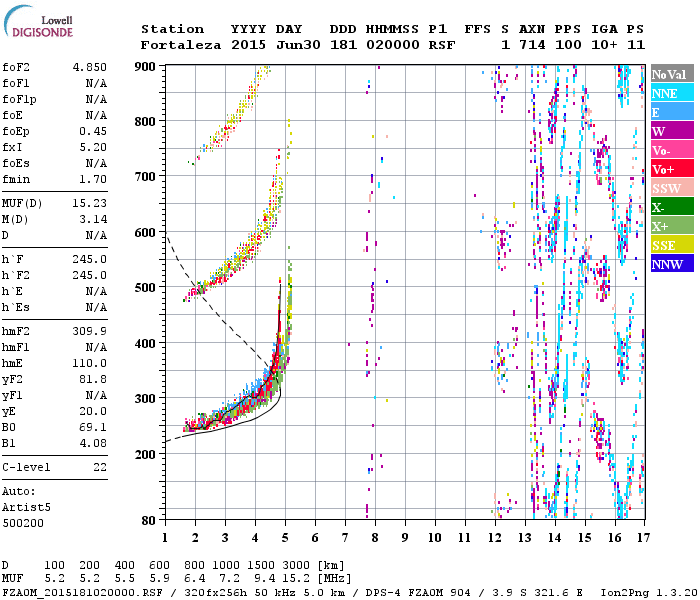Click the NNE cyan legend swatch
The image size is (700, 600).
coord(671,93)
